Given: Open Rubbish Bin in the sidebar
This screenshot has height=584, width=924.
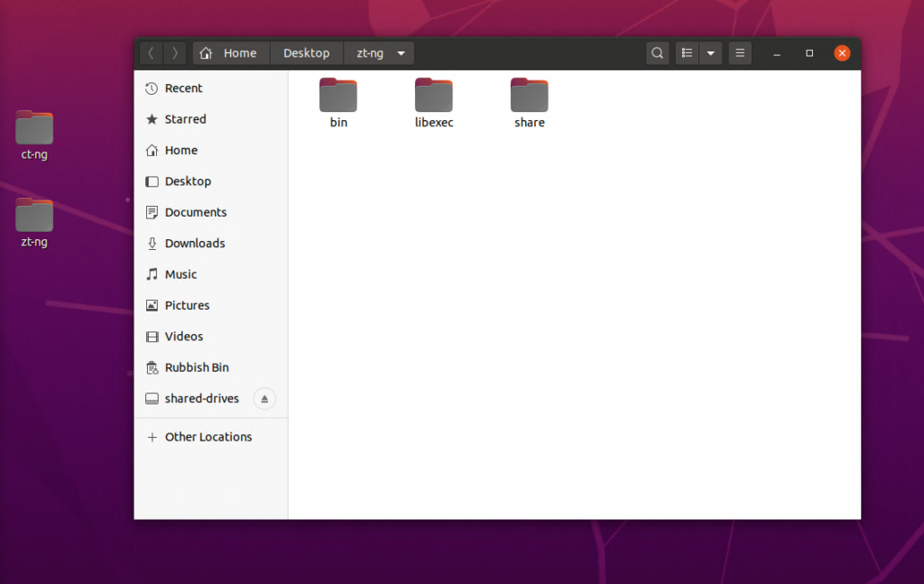Looking at the screenshot, I should (197, 367).
